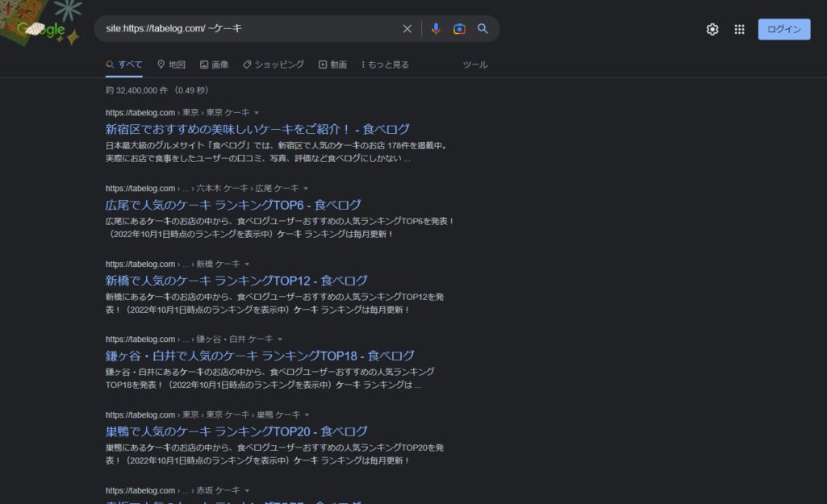Open Google Lens image search
Viewport: 827px width, 504px height.
coord(459,29)
